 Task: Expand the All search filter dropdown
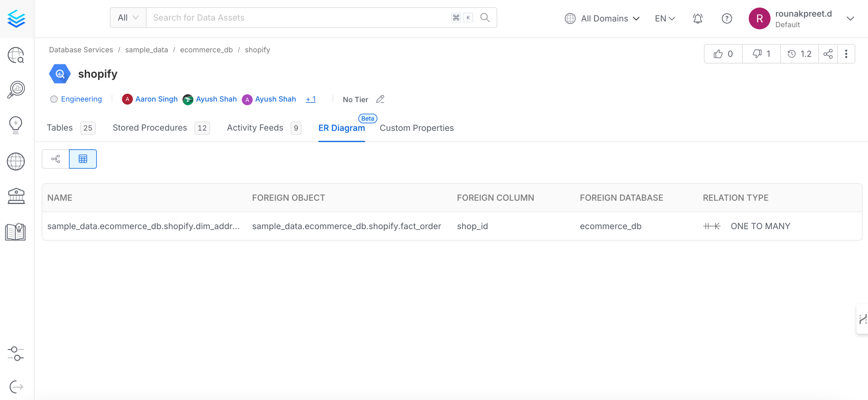click(128, 17)
